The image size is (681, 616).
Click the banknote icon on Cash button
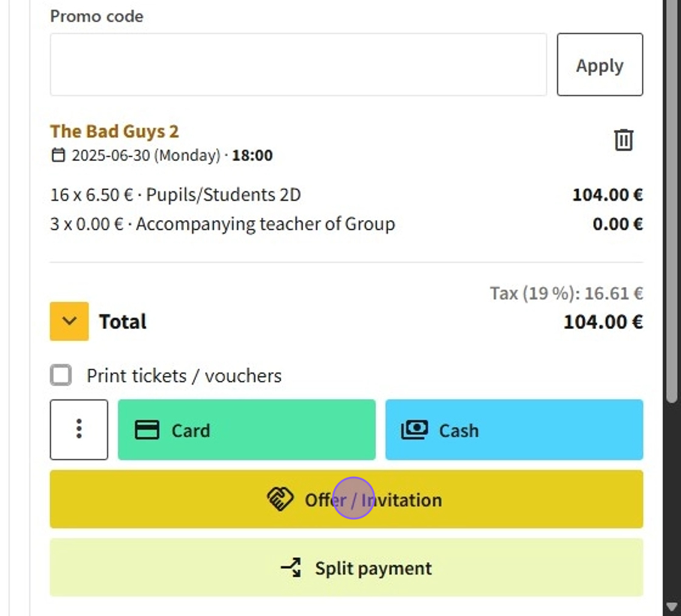[x=414, y=430]
